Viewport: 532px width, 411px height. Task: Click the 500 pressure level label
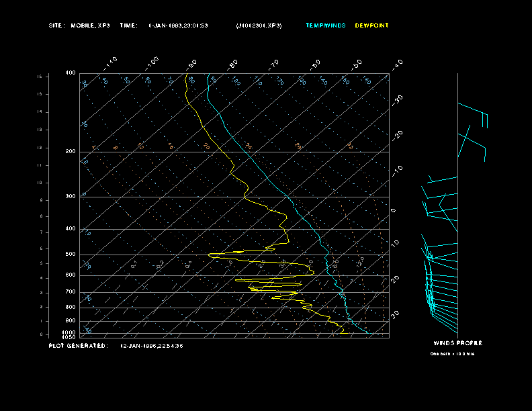[71, 255]
